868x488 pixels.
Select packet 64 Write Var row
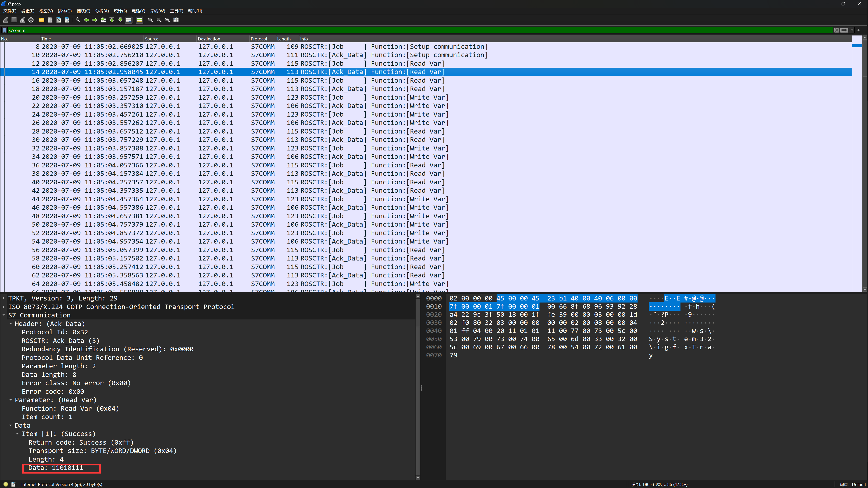point(426,284)
